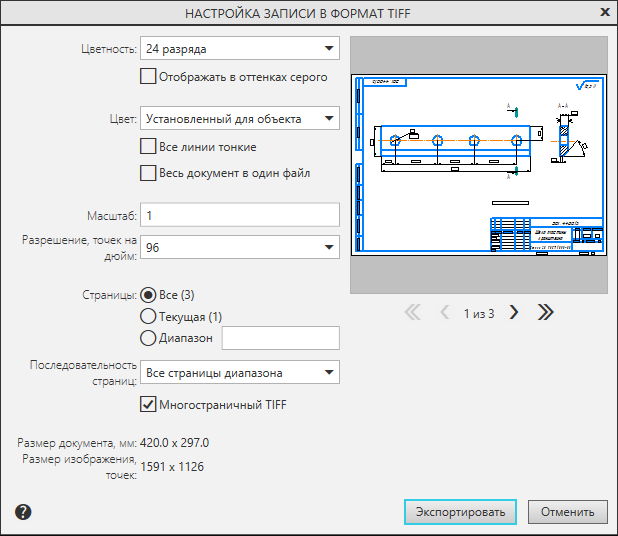618x536 pixels.
Task: Select the 'Все (3)' pages radio button
Action: click(148, 295)
